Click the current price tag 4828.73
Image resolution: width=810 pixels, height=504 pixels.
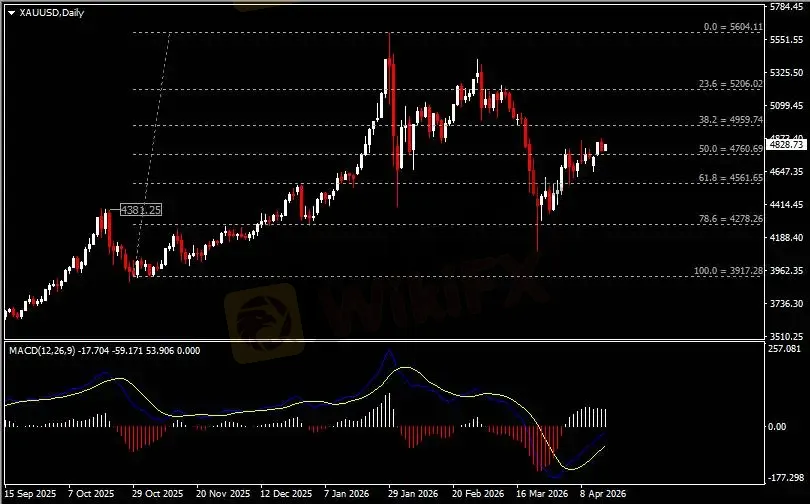coord(786,145)
